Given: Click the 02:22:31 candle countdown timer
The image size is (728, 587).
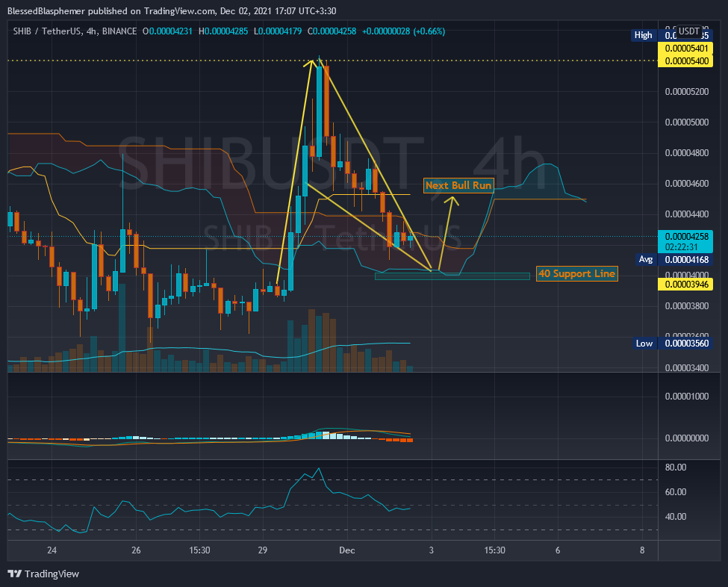Looking at the screenshot, I should coord(682,247).
